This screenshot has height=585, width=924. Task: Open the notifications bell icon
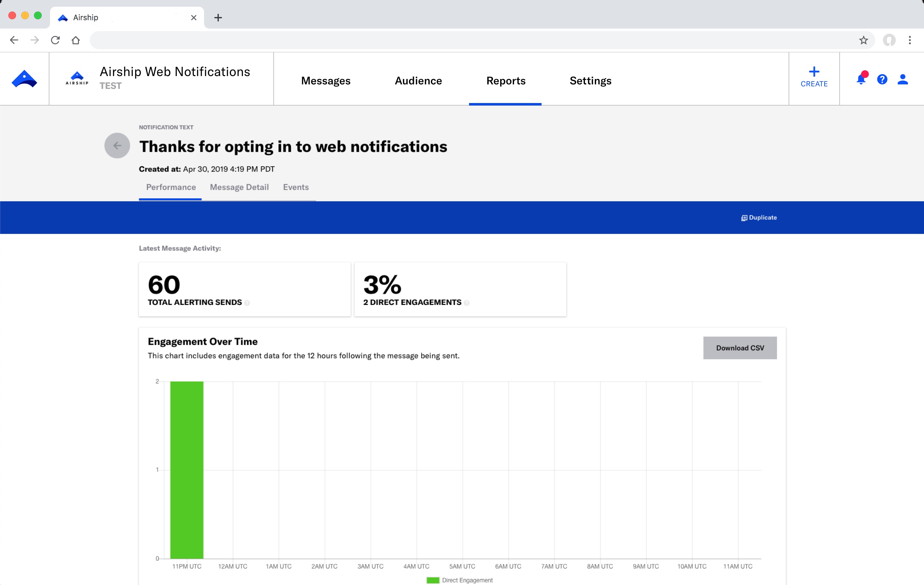pyautogui.click(x=861, y=79)
